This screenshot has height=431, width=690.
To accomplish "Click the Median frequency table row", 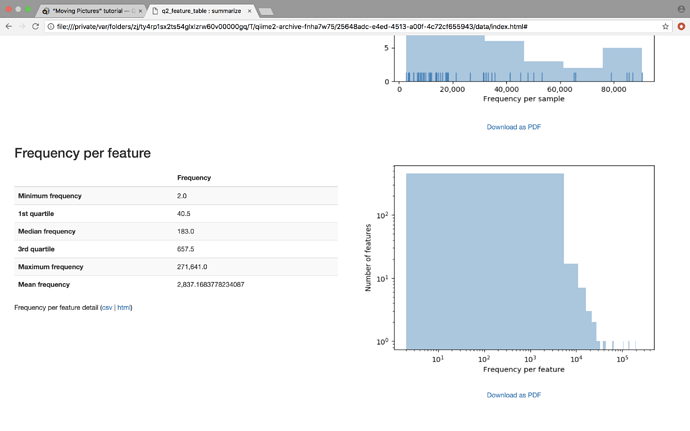I will pyautogui.click(x=175, y=231).
